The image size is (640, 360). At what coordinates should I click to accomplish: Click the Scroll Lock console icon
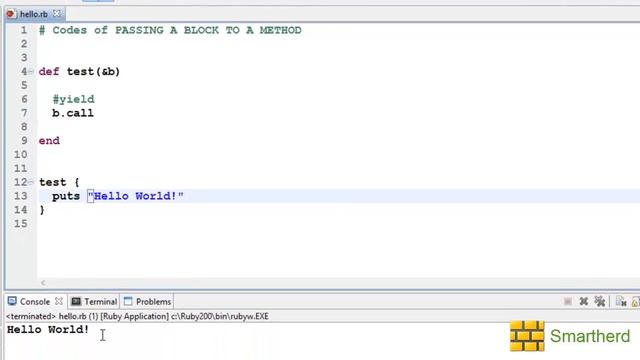[x=636, y=302]
